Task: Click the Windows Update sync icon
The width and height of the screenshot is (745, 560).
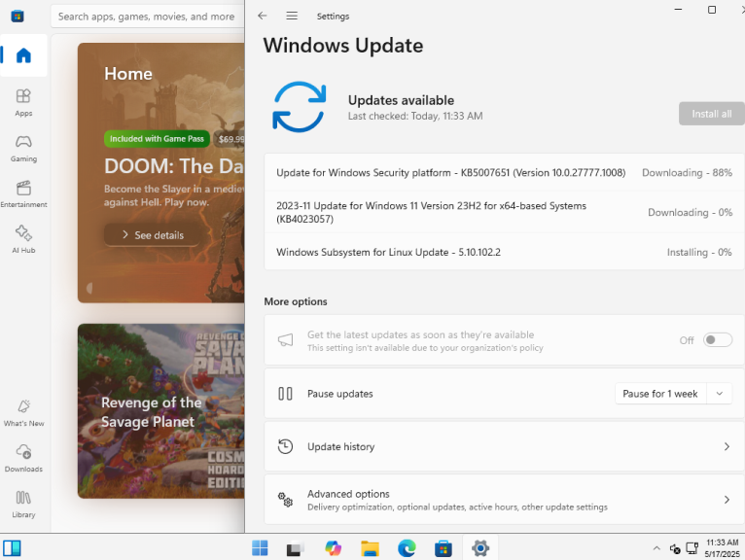Action: point(300,107)
